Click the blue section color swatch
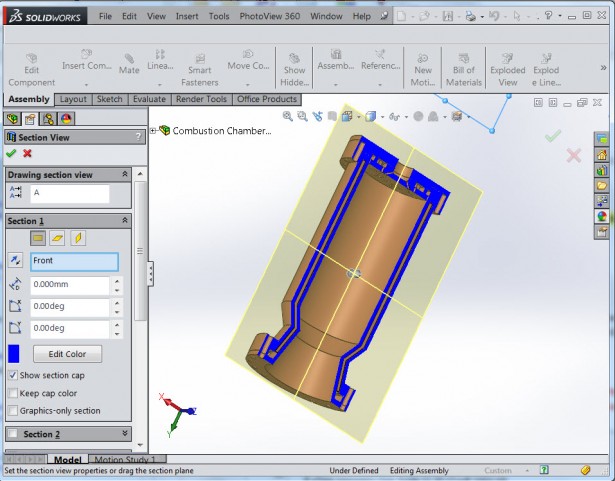This screenshot has height=481, width=615. pos(14,354)
